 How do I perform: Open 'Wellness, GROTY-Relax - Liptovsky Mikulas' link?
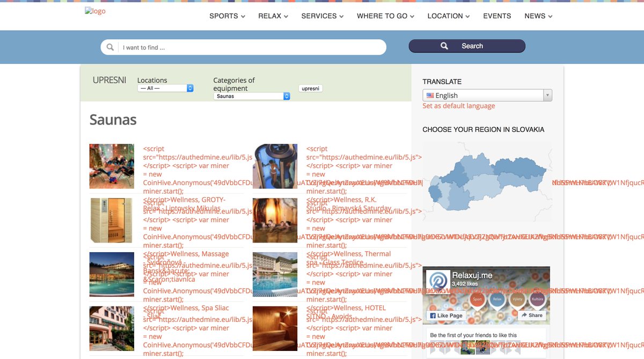point(185,204)
